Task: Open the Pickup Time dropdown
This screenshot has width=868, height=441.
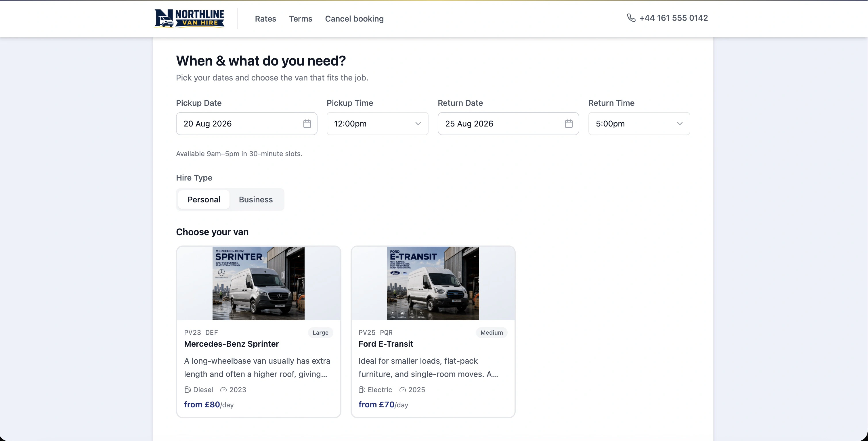Action: point(377,124)
